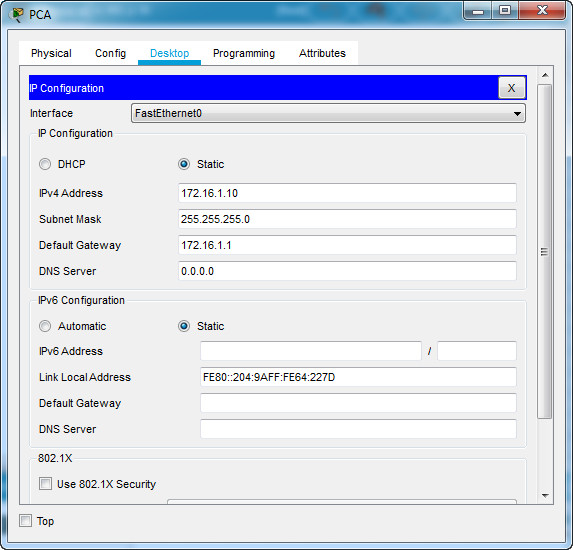This screenshot has width=573, height=550.
Task: Select the IPv6 Static radio button
Action: tap(184, 326)
